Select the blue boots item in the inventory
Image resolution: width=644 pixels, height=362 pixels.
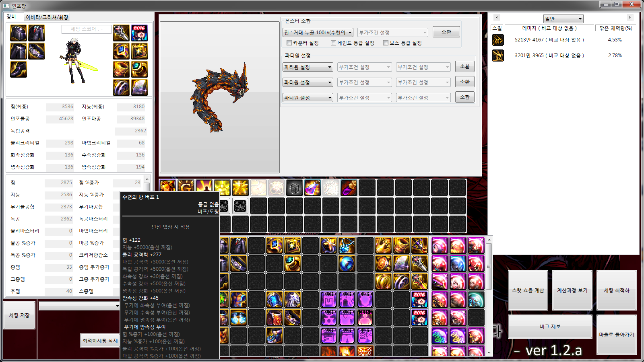pos(275,336)
